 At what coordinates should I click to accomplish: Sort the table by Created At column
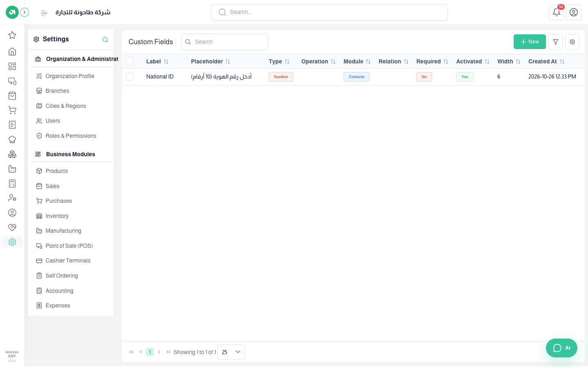click(546, 61)
